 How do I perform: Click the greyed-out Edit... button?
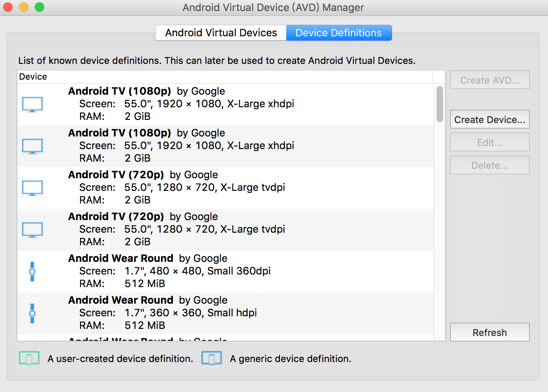pyautogui.click(x=490, y=142)
